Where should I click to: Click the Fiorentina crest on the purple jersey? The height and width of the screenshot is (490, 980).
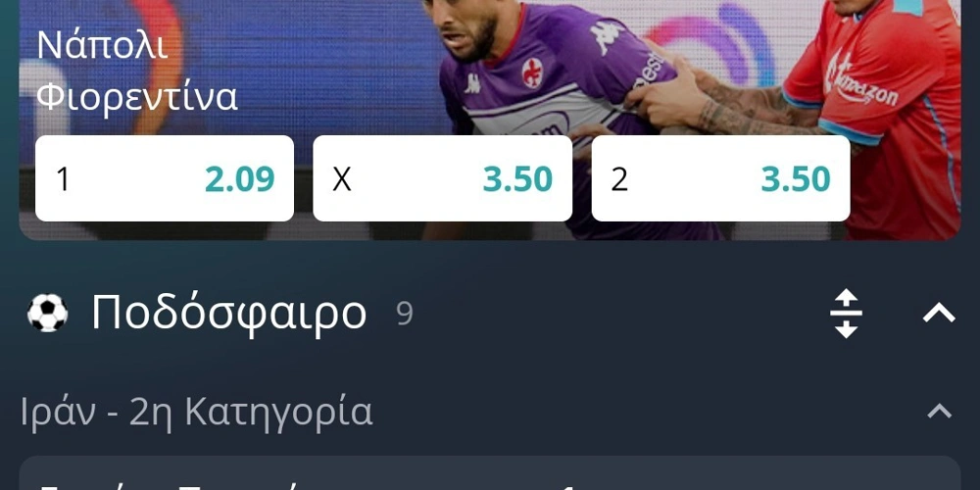[532, 73]
